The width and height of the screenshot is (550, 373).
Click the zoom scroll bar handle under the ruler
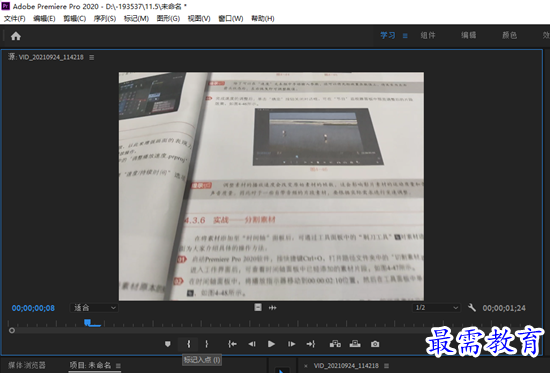pyautogui.click(x=12, y=331)
